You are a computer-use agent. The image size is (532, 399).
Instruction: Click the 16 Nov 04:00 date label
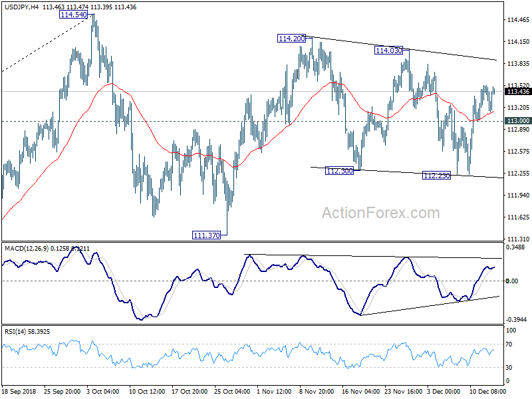tap(360, 391)
